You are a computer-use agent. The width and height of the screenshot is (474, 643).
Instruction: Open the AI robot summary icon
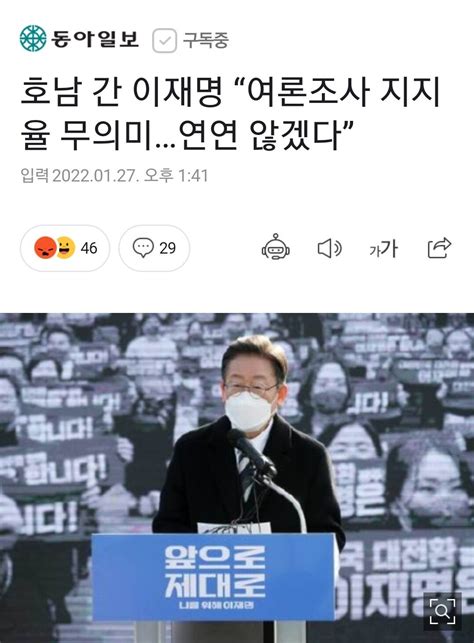[276, 247]
